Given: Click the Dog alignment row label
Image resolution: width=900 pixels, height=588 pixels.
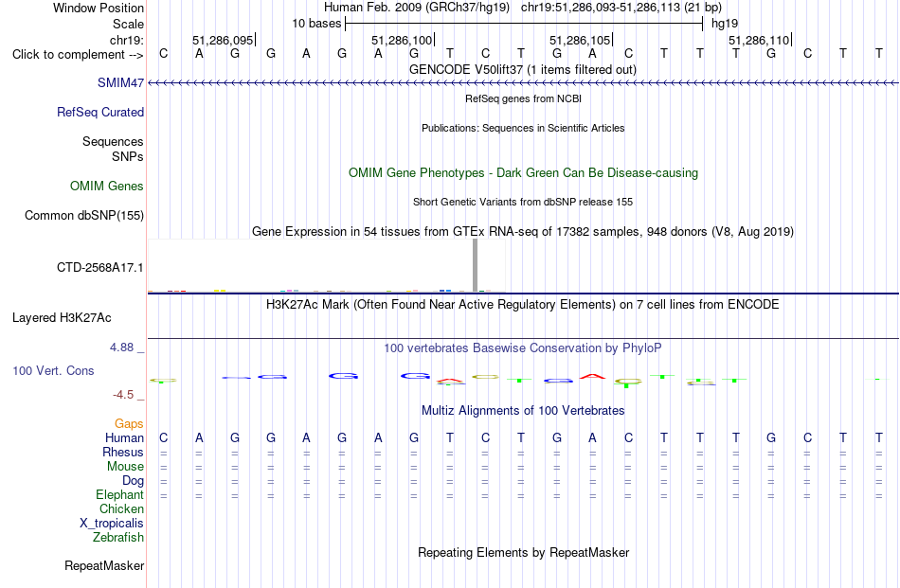Looking at the screenshot, I should (133, 481).
